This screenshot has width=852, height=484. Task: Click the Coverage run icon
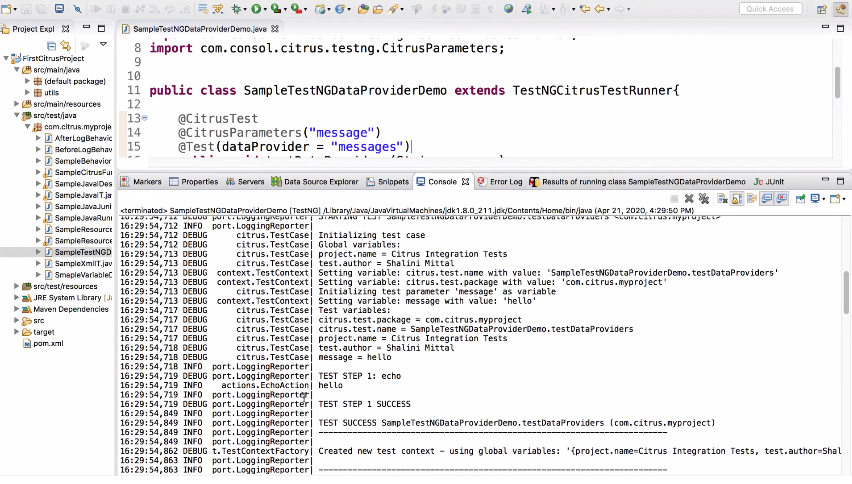275,9
